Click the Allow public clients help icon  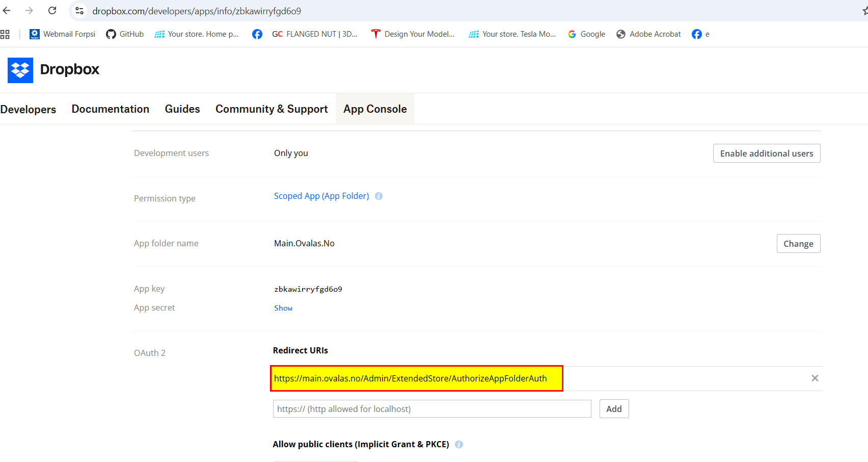click(x=459, y=445)
